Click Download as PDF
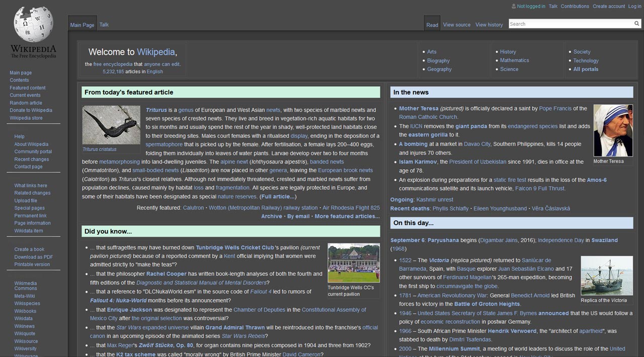The image size is (644, 357). [33, 257]
